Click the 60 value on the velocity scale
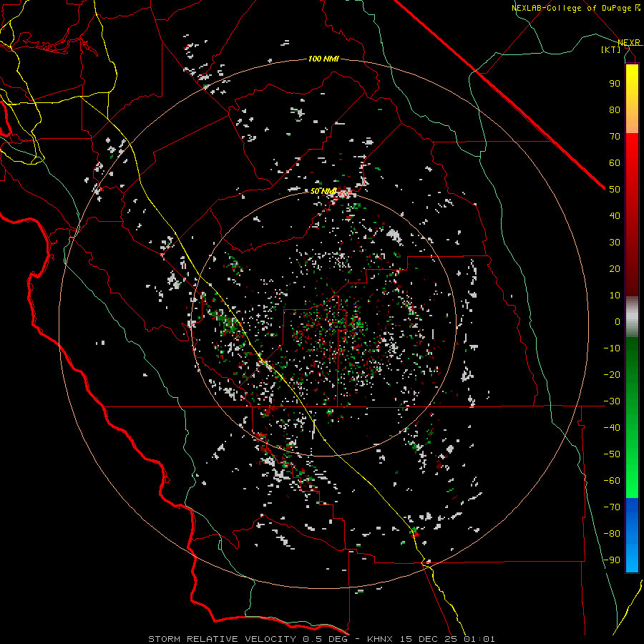This screenshot has width=644, height=644. pyautogui.click(x=615, y=162)
